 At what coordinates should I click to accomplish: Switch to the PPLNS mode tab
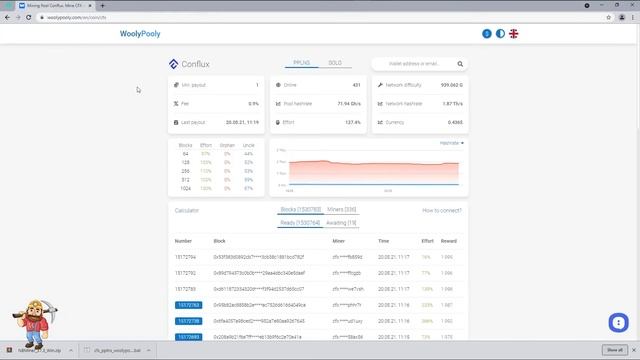point(302,63)
